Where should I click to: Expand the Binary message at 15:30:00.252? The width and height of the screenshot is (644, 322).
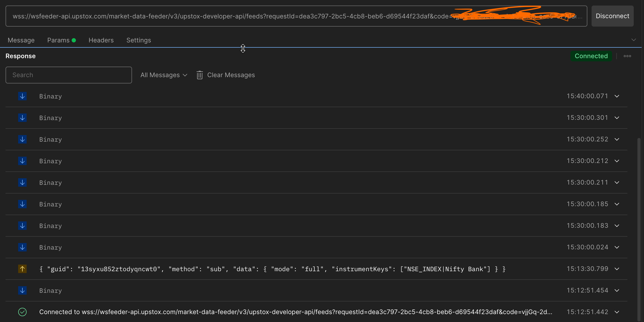[x=617, y=139]
